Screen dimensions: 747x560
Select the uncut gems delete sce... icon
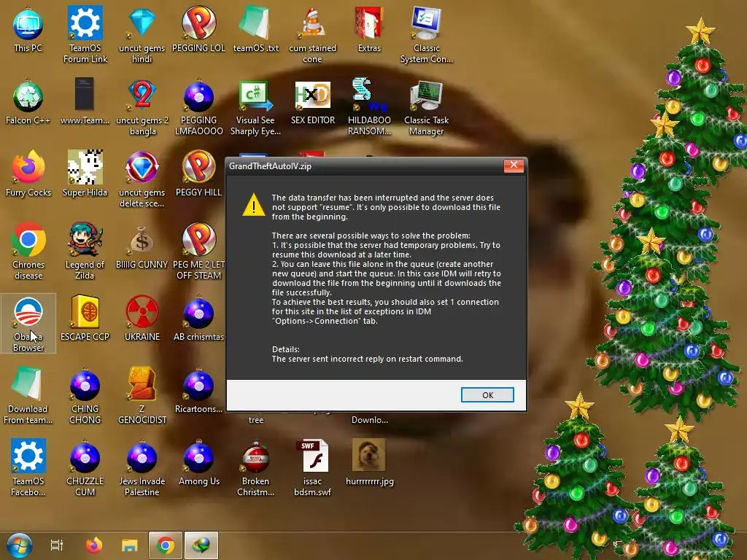[142, 179]
